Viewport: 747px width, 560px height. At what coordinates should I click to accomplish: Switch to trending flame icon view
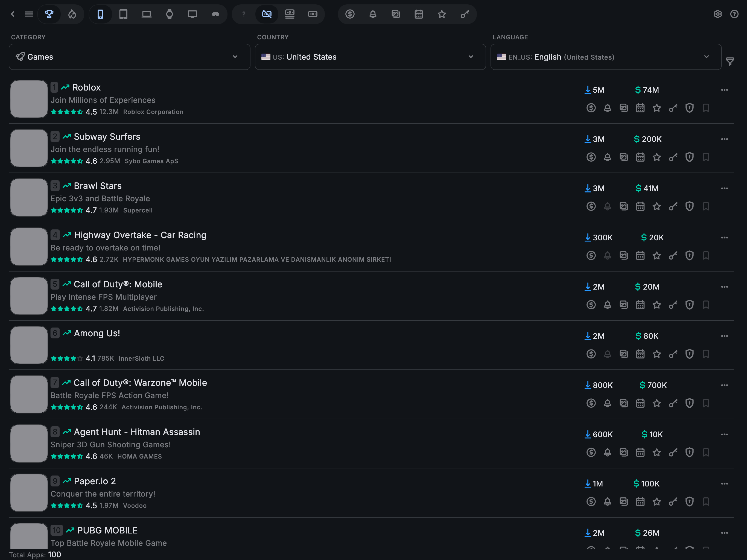(x=72, y=14)
